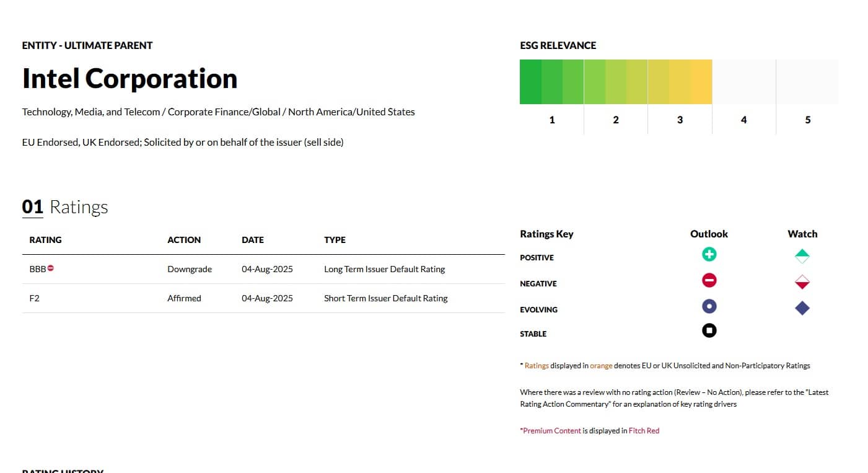Select ESG relevance level 2 segment
This screenshot has width=868, height=473.
615,82
